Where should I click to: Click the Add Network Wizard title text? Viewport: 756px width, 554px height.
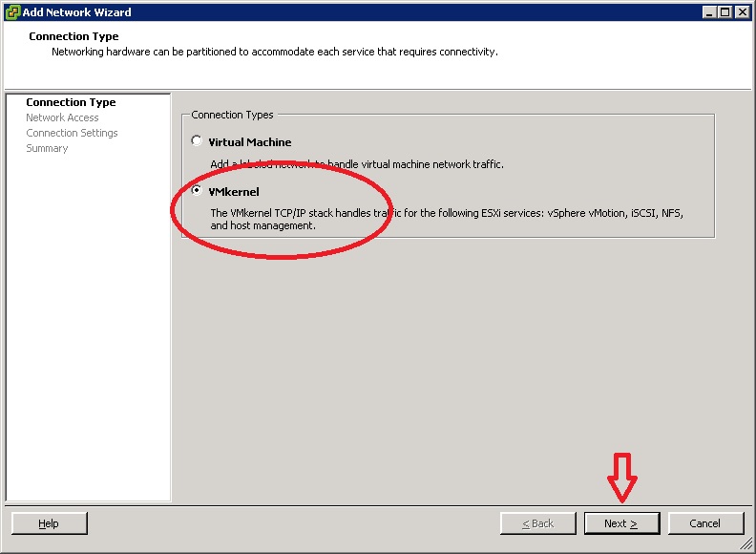click(x=77, y=12)
